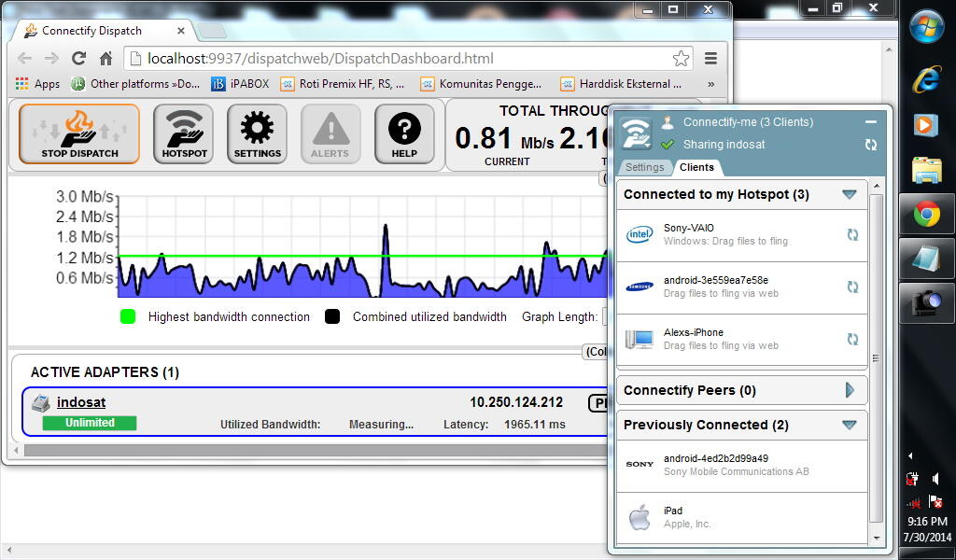Click the Stop Dispatch button
956x560 pixels.
tap(79, 133)
